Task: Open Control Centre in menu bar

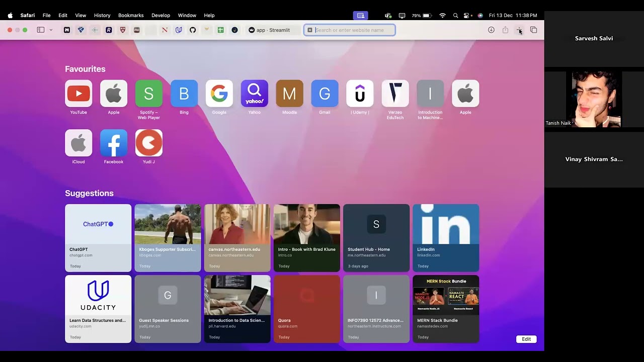Action: tap(467, 16)
